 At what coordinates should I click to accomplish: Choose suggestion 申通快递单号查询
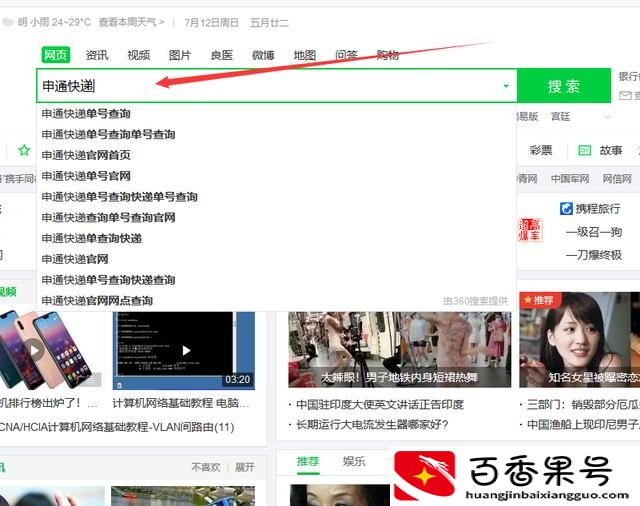point(276,113)
